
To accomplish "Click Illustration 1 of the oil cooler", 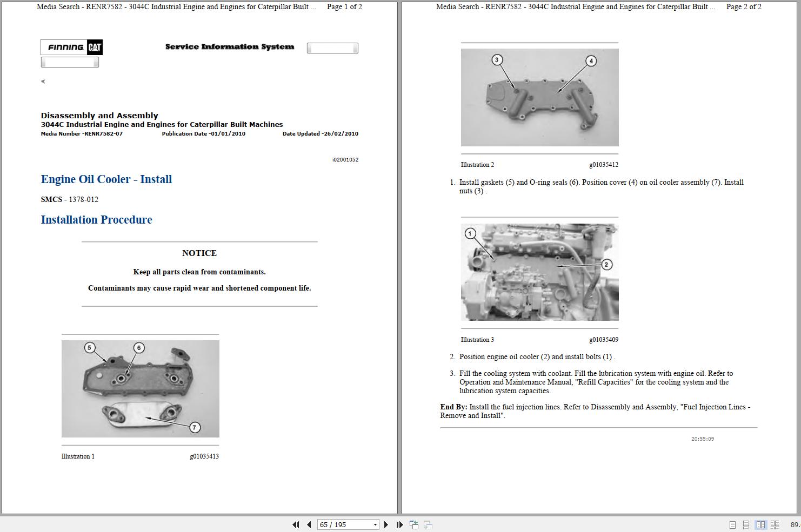I will (141, 388).
